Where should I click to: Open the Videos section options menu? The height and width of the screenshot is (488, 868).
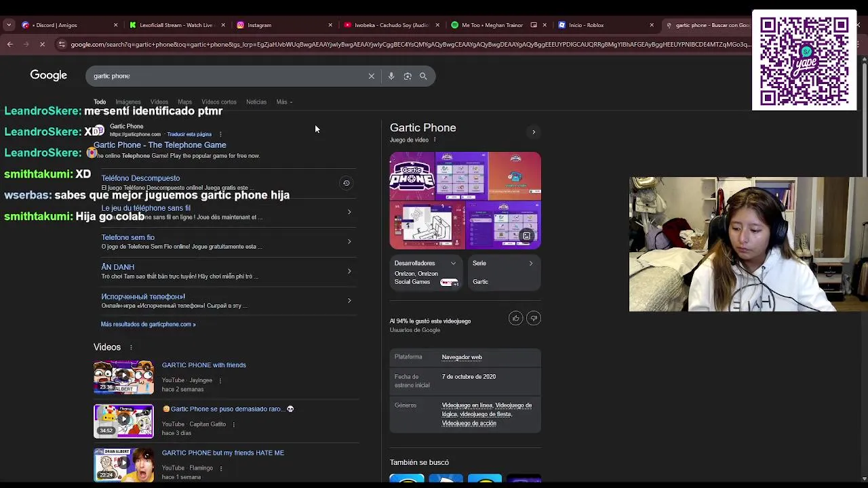(x=131, y=348)
